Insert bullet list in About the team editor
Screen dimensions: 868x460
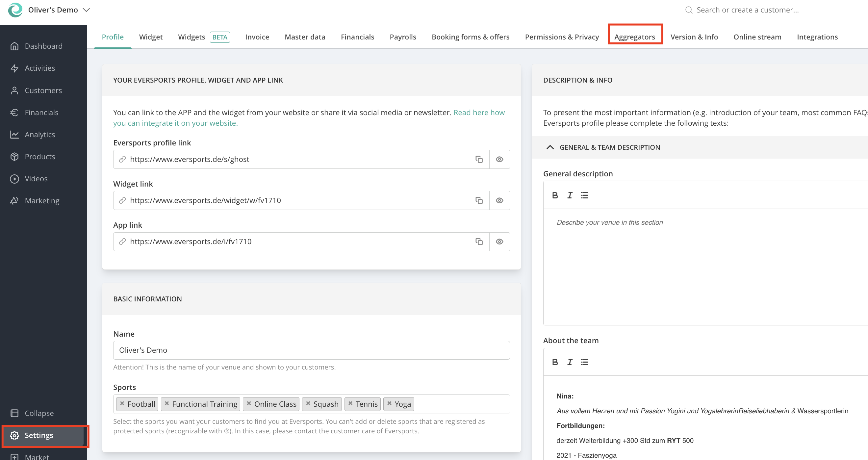click(584, 362)
